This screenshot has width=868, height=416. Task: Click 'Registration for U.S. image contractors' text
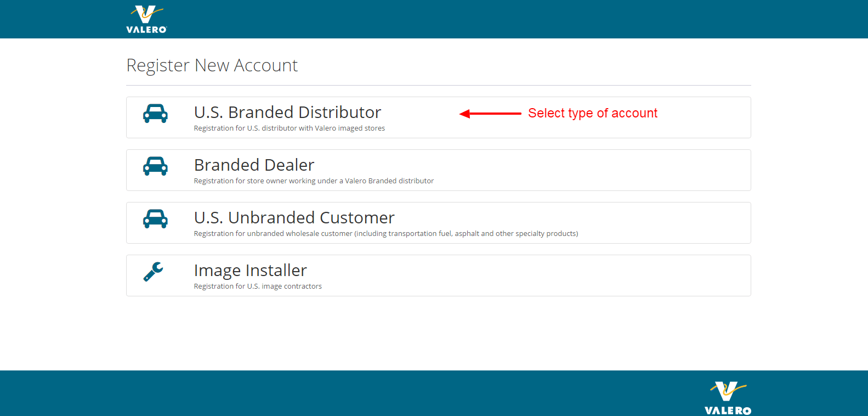click(x=258, y=286)
